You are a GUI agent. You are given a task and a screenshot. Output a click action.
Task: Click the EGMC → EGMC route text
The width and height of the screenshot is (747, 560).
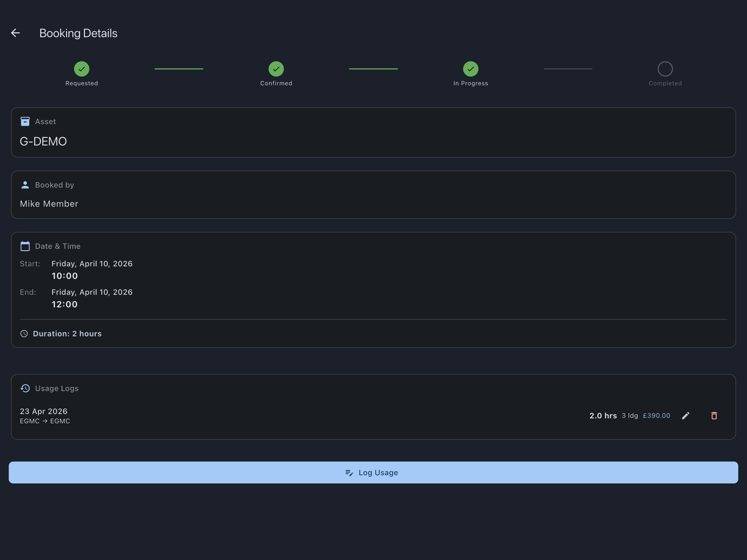point(45,421)
